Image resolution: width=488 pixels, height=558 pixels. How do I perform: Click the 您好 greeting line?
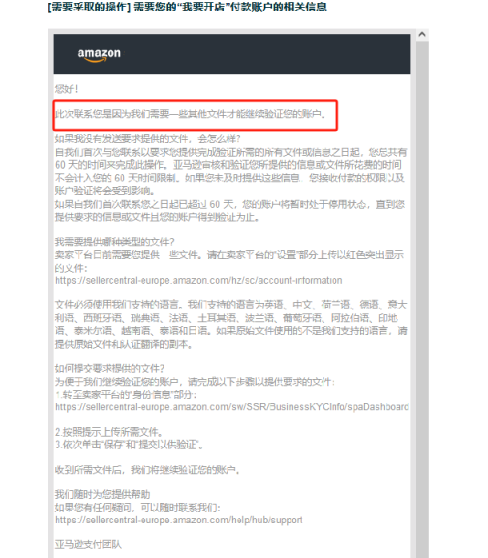pyautogui.click(x=67, y=89)
